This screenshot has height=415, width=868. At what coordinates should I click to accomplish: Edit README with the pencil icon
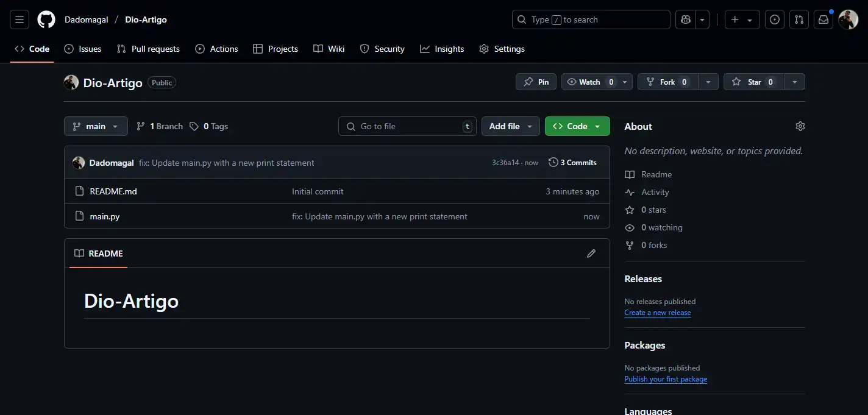[x=591, y=254]
